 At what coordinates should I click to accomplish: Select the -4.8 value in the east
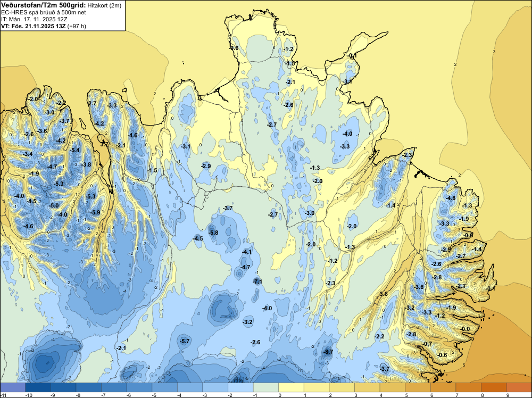pyautogui.click(x=451, y=198)
